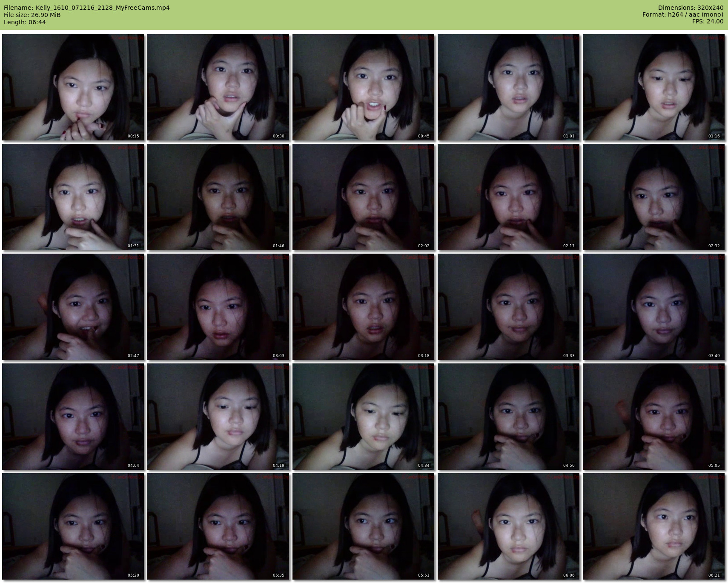Open the thumbnail marked 02:32
The width and height of the screenshot is (728, 583).
(x=653, y=197)
